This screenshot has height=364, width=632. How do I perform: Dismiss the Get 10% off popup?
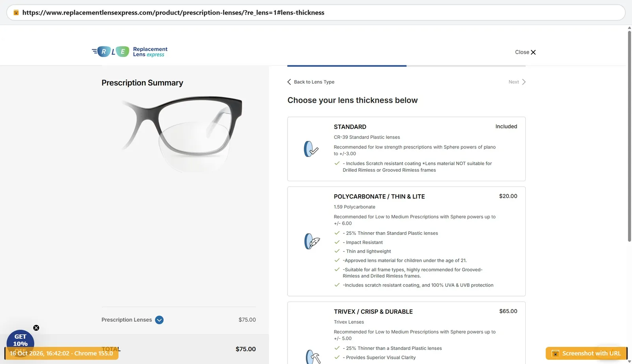point(36,328)
